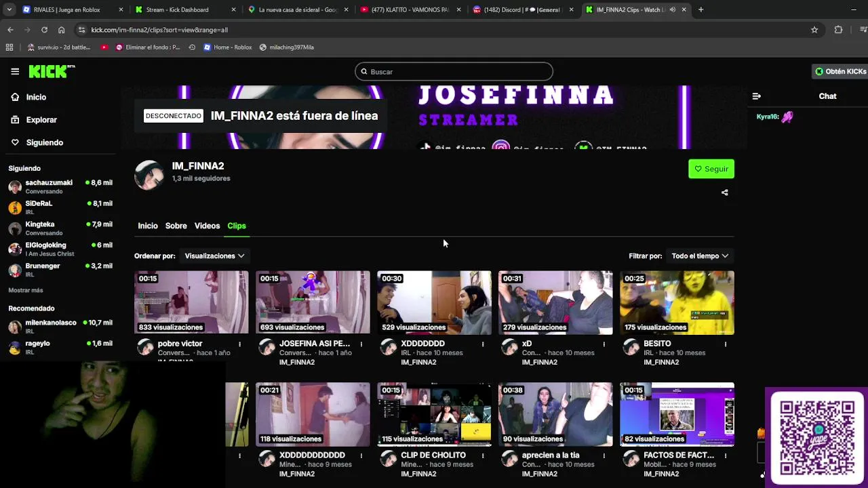Click the KICK logo
The image size is (868, 488).
51,71
